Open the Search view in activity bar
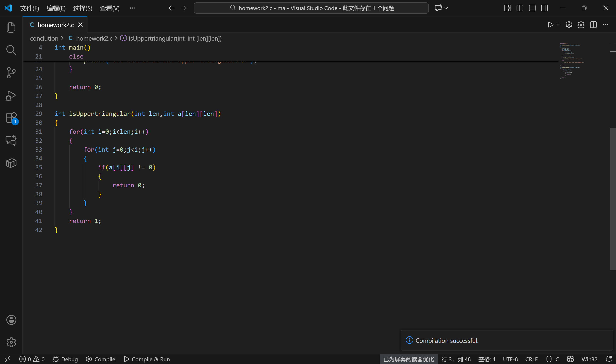Screen dimensions: 616x364 coord(11,50)
